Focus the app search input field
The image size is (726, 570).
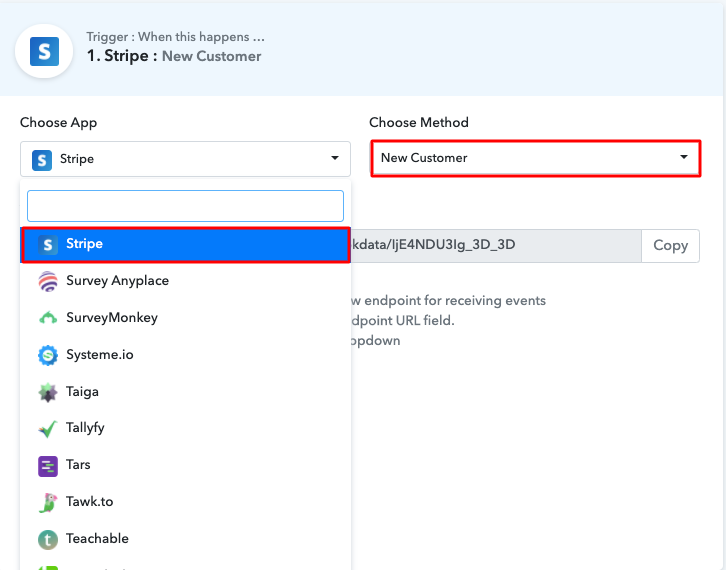click(185, 206)
